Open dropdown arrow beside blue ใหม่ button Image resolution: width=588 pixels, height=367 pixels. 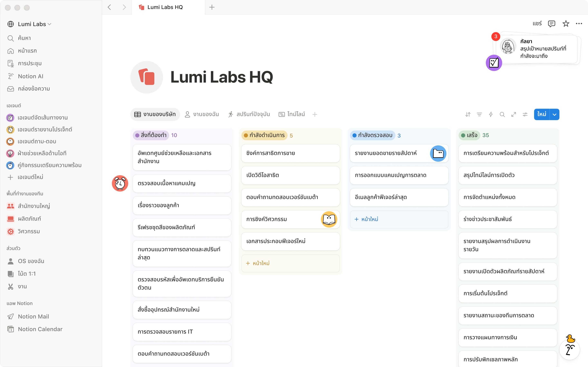point(555,114)
